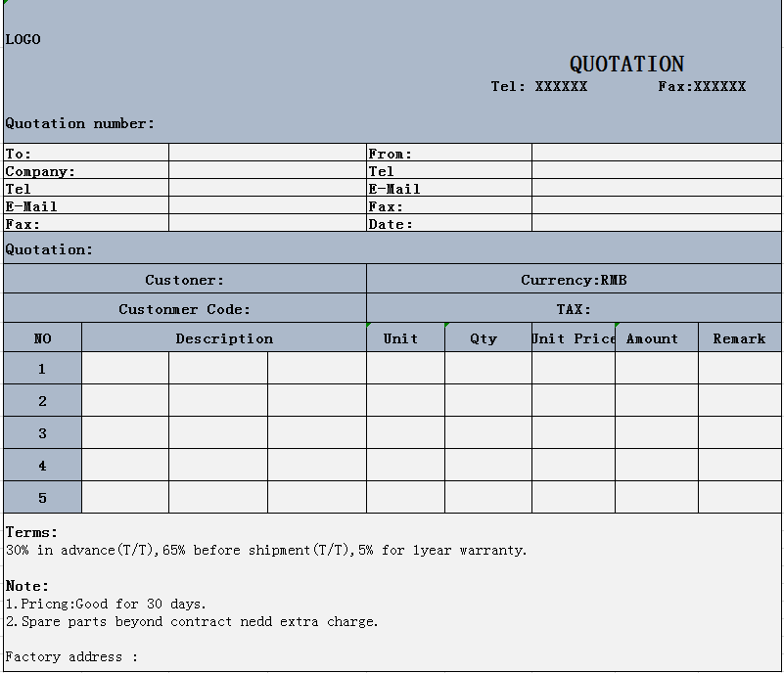The image size is (784, 673).
Task: Click row number 2 cell
Action: tap(42, 400)
